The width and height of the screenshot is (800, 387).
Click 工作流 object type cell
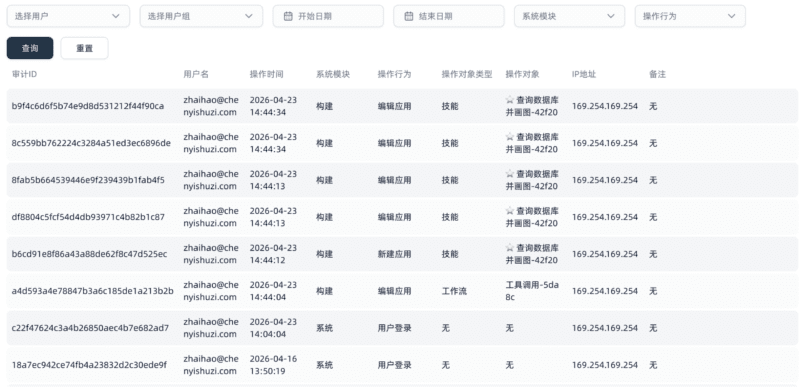coord(454,291)
